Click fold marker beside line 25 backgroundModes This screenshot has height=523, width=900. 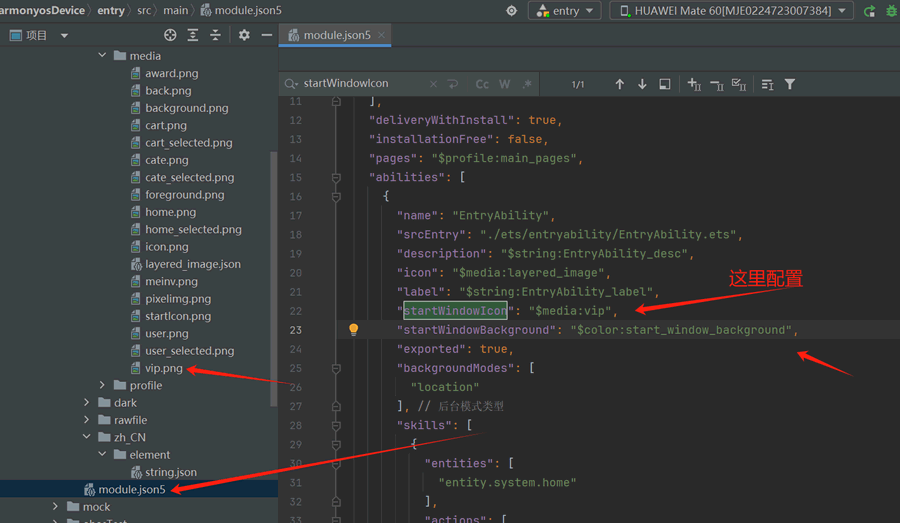tap(336, 368)
